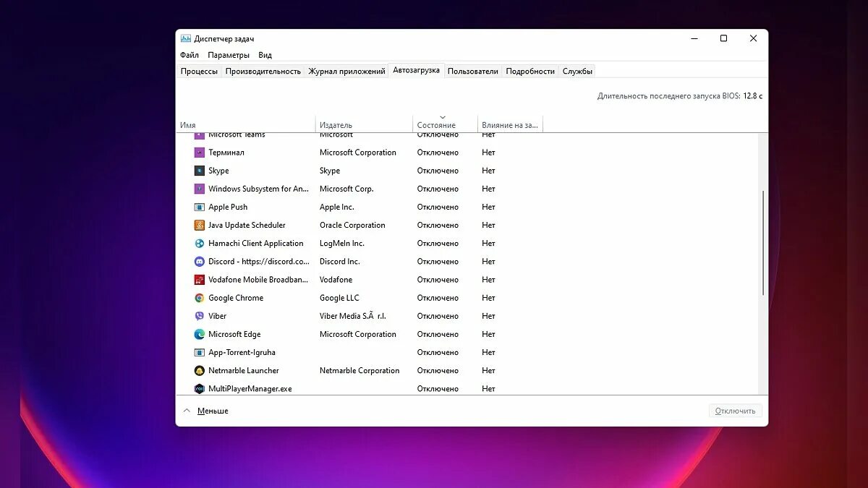The image size is (868, 488).
Task: Click the Google Chrome icon
Action: (x=200, y=298)
